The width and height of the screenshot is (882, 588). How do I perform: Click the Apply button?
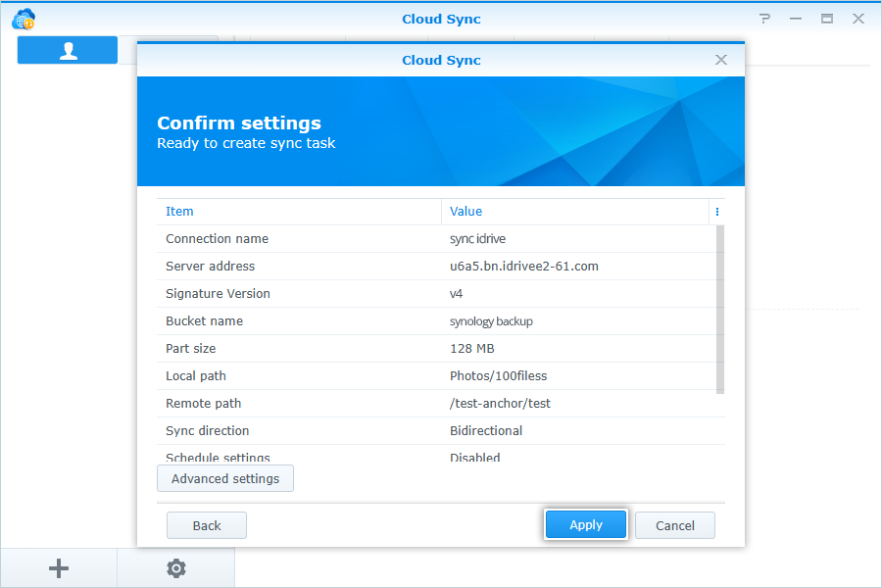(x=586, y=525)
